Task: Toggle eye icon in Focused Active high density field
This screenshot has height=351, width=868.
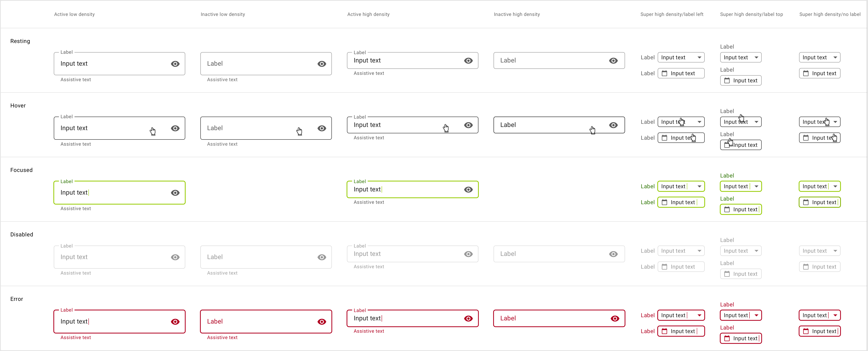Action: (468, 189)
